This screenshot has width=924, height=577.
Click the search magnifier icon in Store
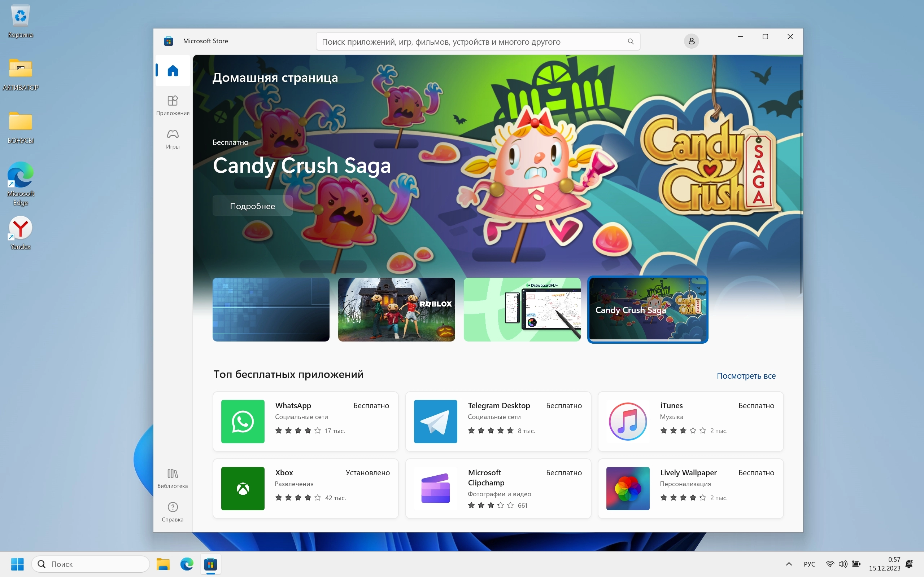click(631, 41)
